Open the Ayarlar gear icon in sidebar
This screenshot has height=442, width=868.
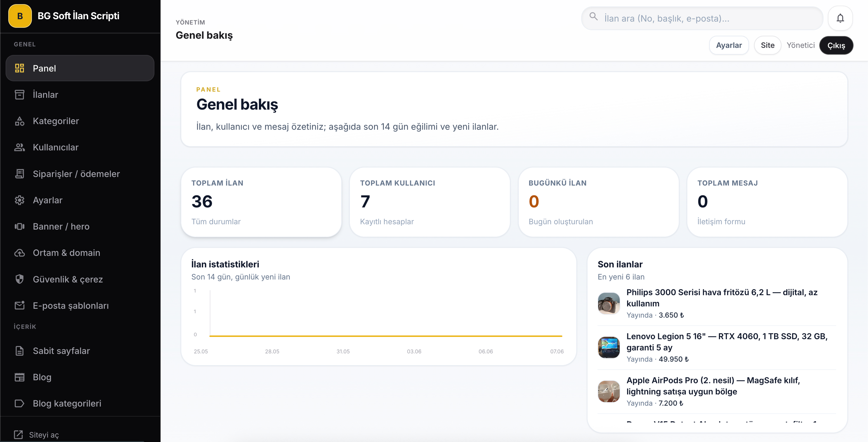point(19,200)
